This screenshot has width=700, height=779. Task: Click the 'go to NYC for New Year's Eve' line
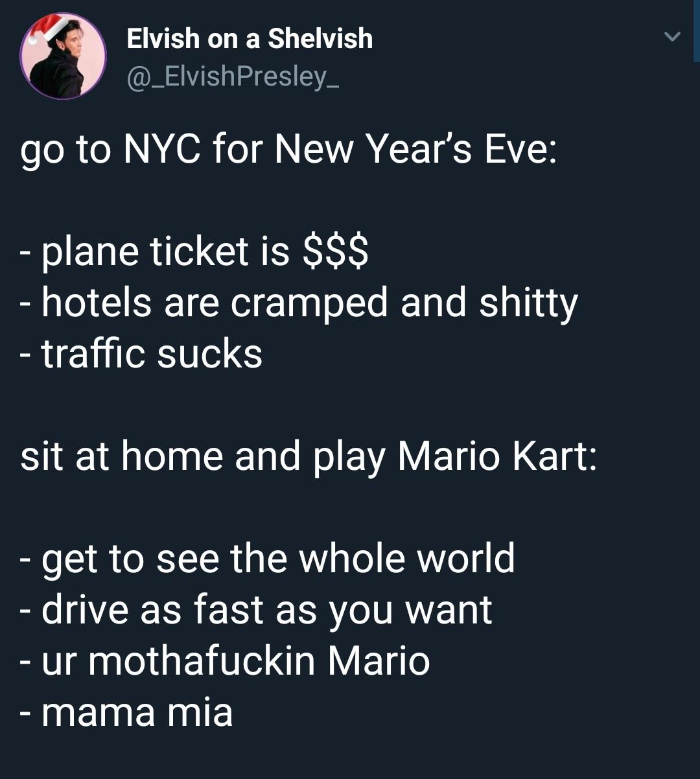288,149
